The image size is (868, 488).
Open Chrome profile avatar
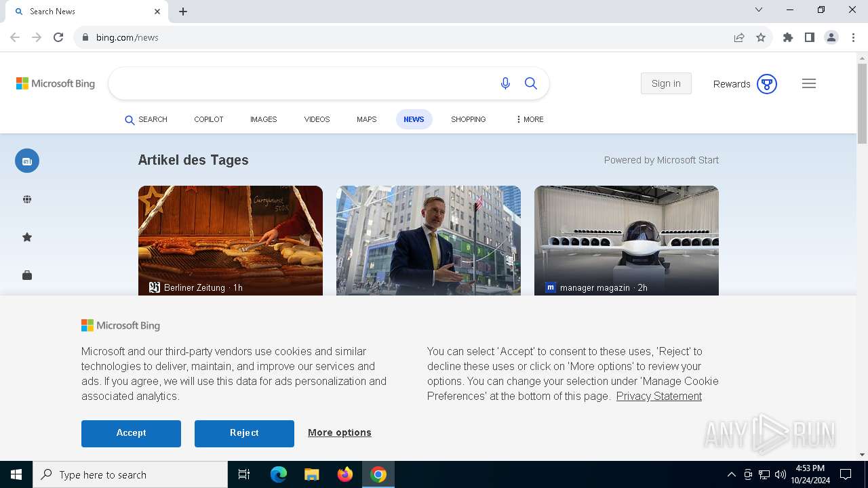(831, 37)
